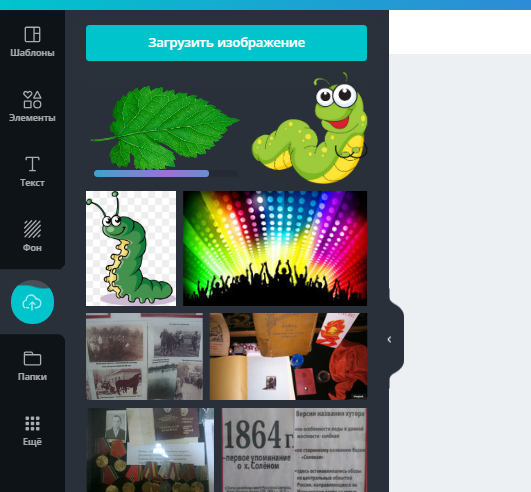Screen dimensions: 531x492
Task: Select the green leaf image
Action: click(165, 127)
